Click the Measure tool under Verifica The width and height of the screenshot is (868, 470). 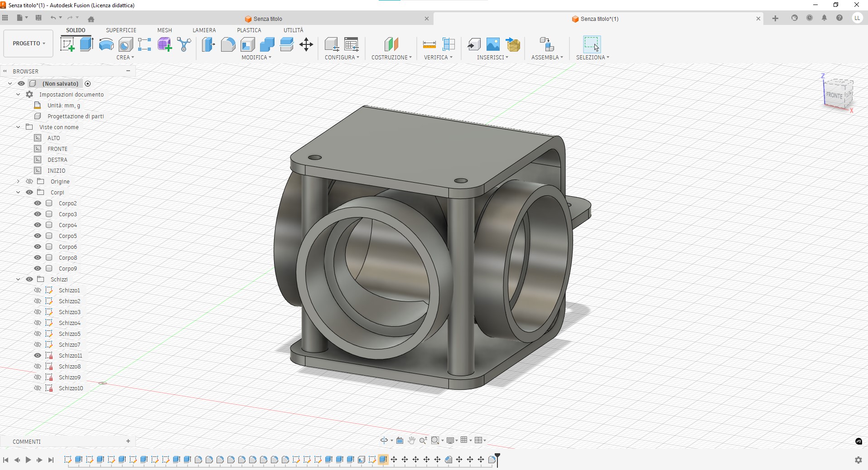(429, 44)
